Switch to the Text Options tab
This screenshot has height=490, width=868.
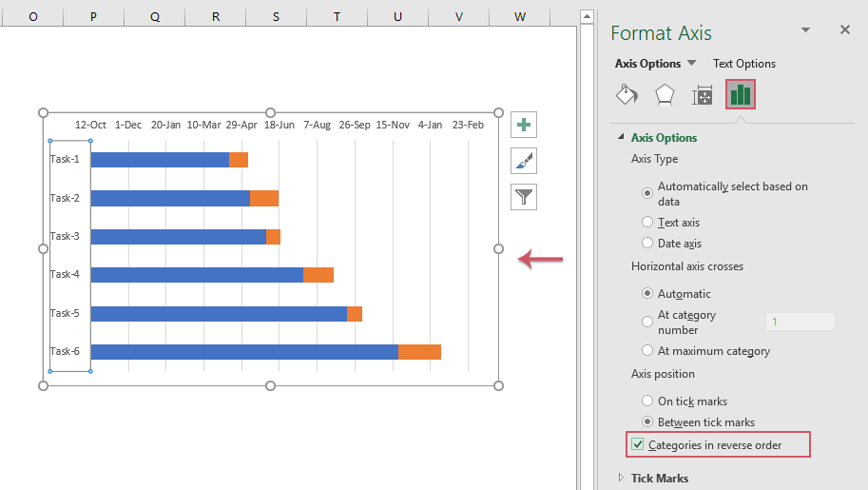tap(743, 64)
